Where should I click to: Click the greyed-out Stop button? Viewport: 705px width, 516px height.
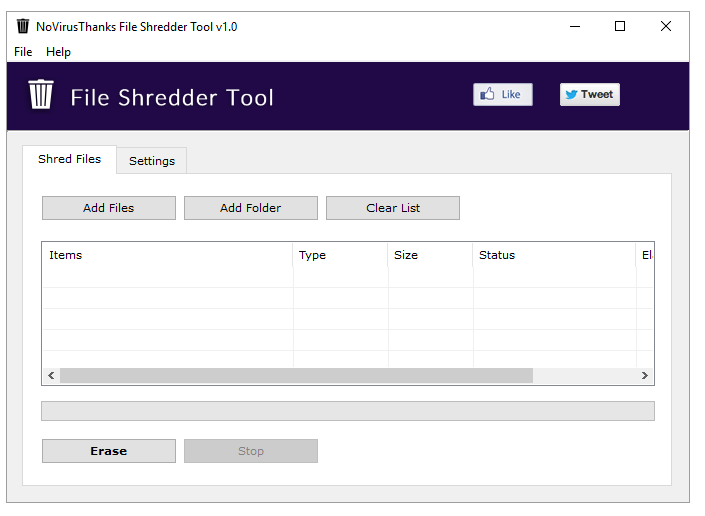[251, 451]
